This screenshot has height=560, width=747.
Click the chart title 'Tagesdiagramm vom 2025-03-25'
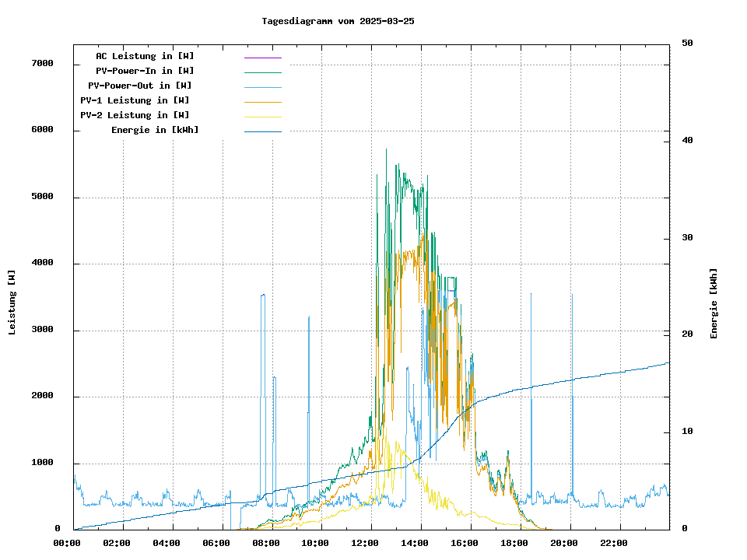338,21
